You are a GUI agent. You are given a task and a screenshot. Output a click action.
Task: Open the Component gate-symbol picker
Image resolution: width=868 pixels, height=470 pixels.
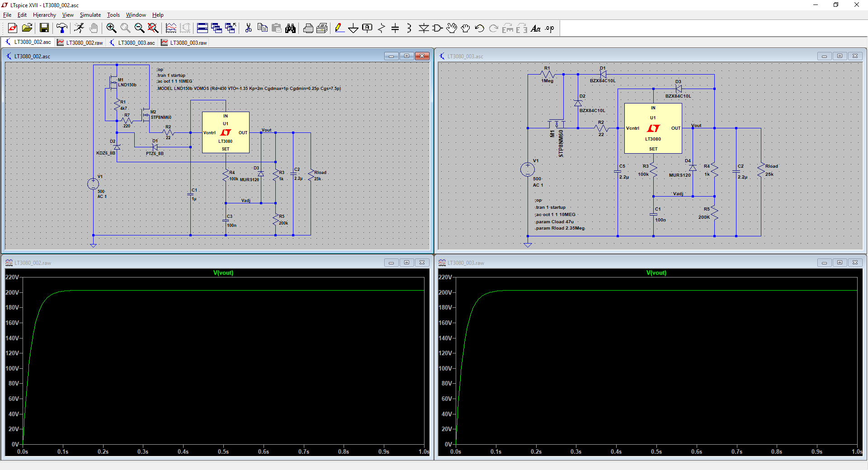[438, 28]
